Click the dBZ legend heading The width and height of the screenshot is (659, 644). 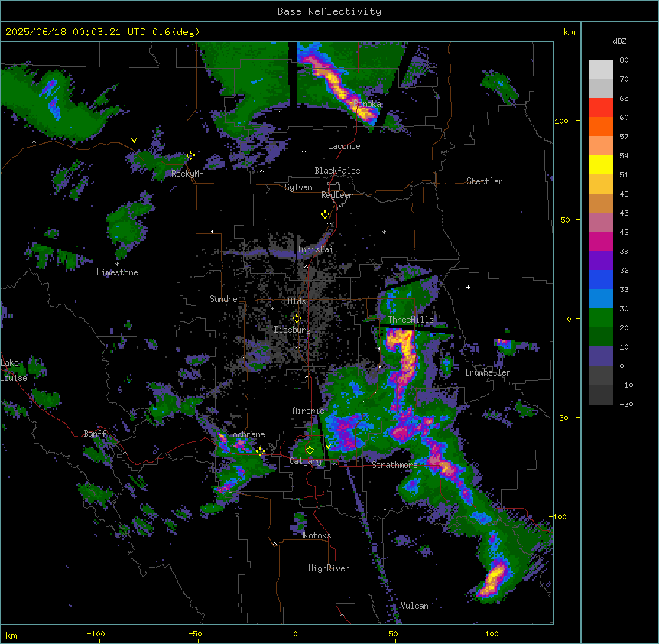(619, 41)
